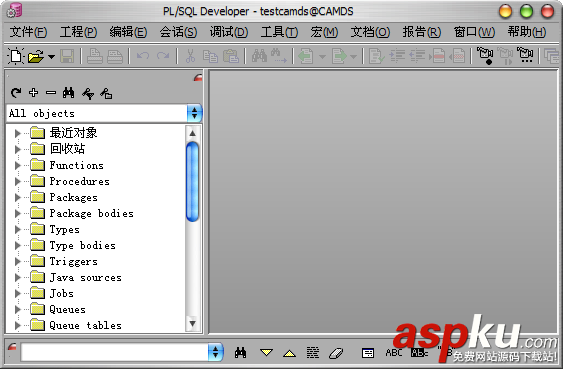Click the New file icon in toolbar
The image size is (563, 369).
[x=16, y=56]
